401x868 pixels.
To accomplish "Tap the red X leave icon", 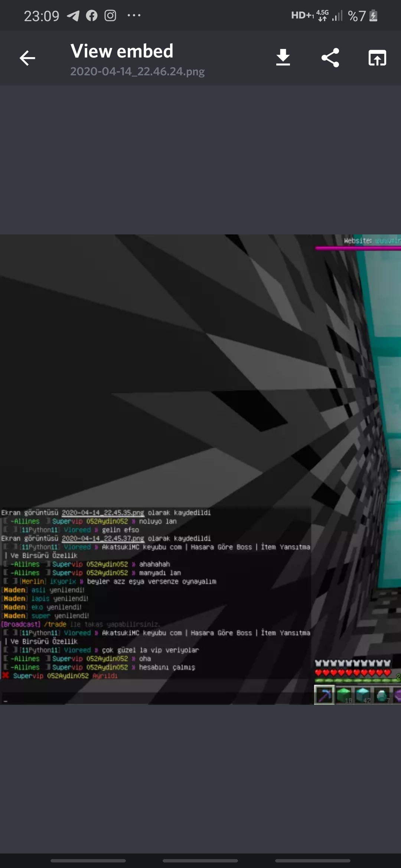I will click(x=6, y=675).
